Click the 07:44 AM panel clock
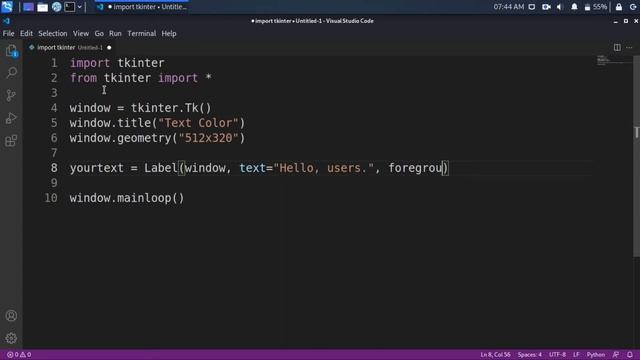Image resolution: width=640 pixels, height=360 pixels. pos(509,7)
